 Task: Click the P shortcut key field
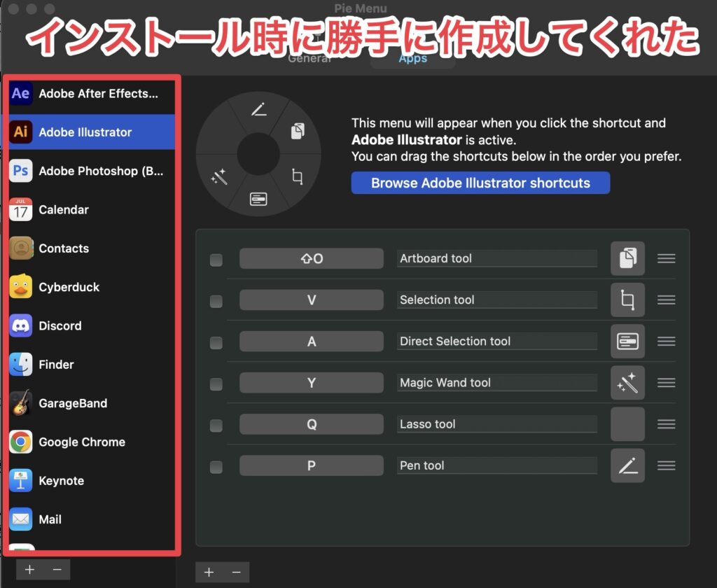312,465
